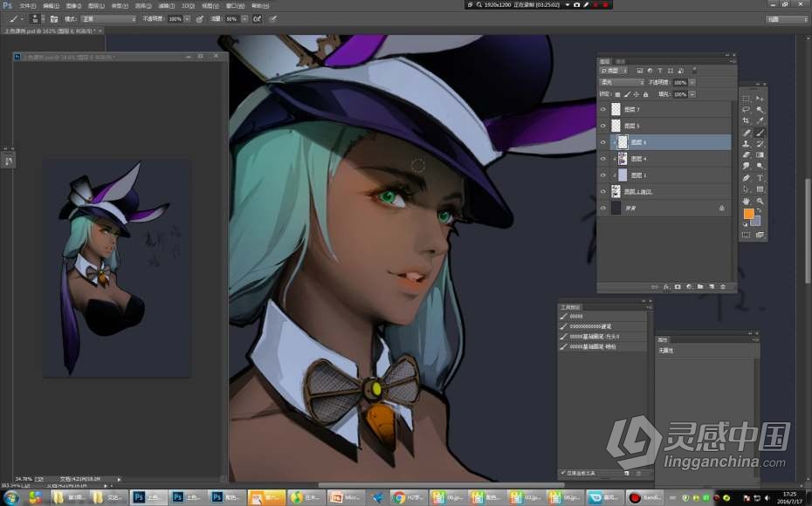
Task: Create a new layer group folder
Action: click(700, 287)
